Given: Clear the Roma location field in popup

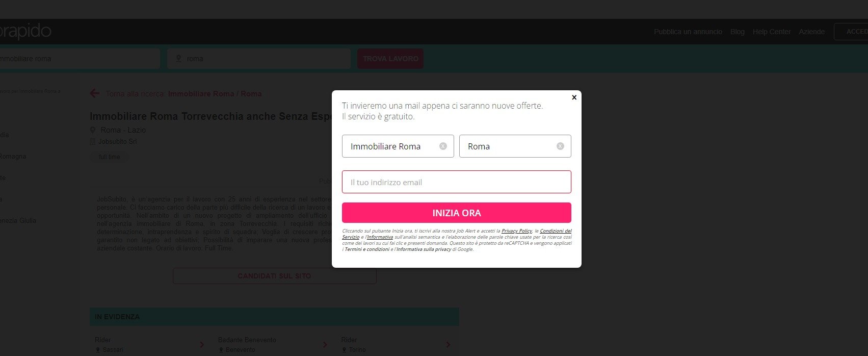Looking at the screenshot, I should tap(560, 146).
